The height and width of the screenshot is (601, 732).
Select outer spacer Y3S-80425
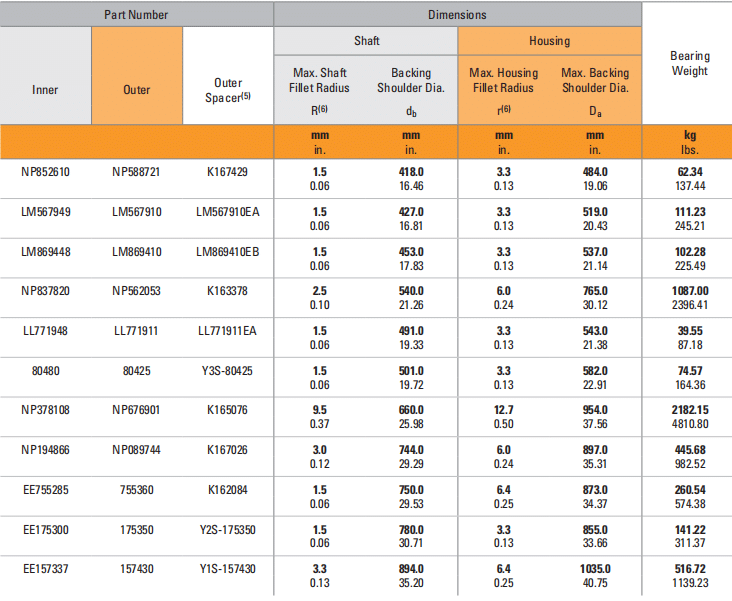(228, 369)
